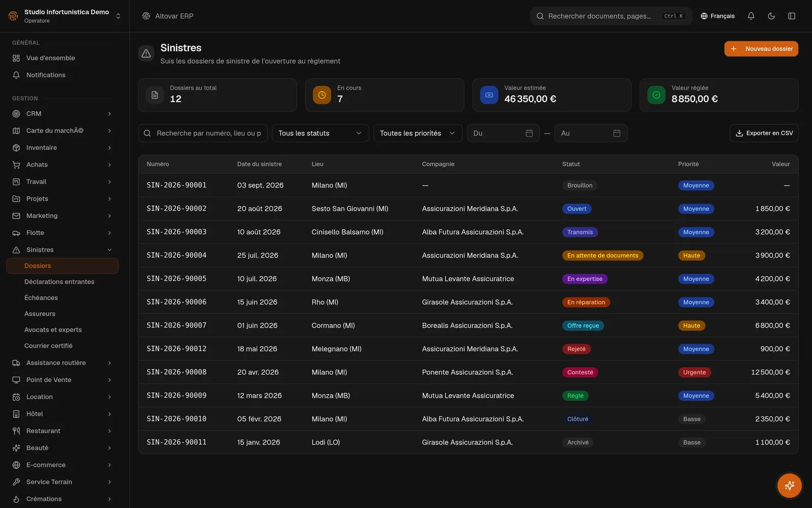
Task: Open Studio Infortunistica Demo workspace switcher
Action: pyautogui.click(x=64, y=16)
